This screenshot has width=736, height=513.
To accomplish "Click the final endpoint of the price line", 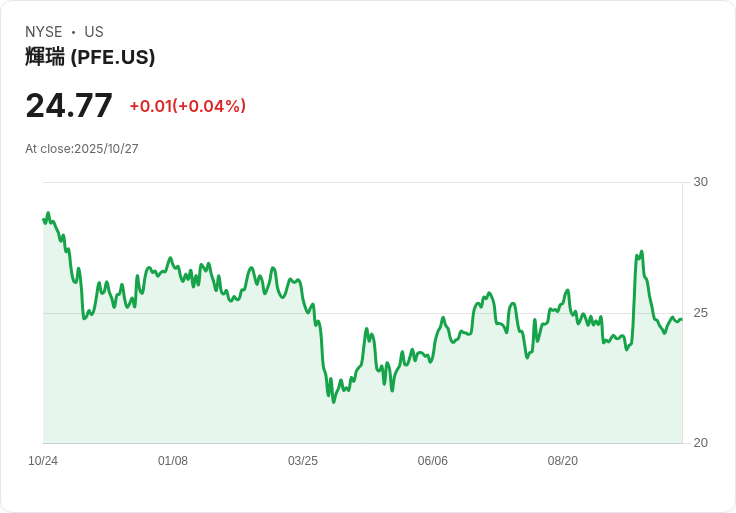I will point(681,320).
